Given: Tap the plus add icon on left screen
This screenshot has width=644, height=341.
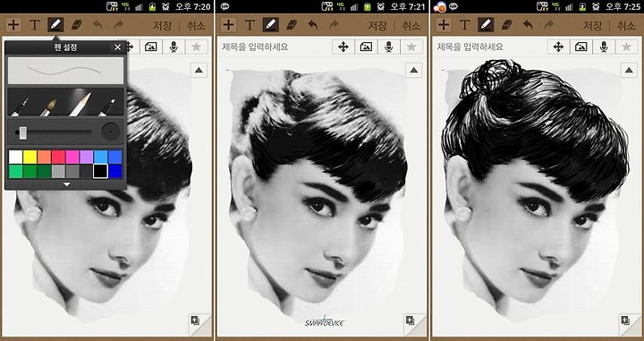Looking at the screenshot, I should [x=13, y=25].
